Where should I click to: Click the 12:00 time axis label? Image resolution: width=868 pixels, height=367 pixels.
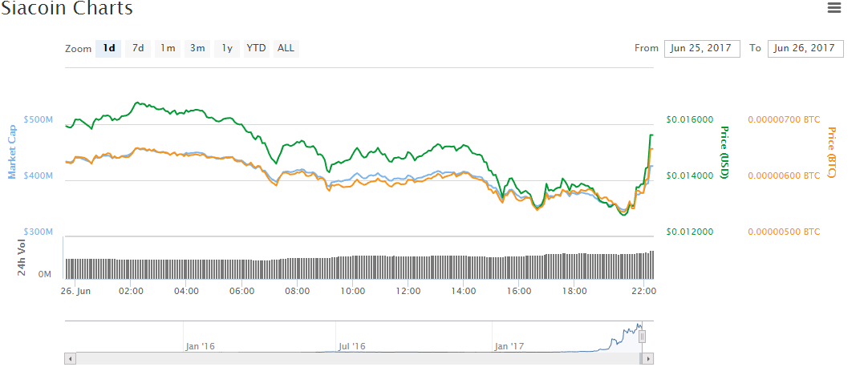[x=408, y=290]
